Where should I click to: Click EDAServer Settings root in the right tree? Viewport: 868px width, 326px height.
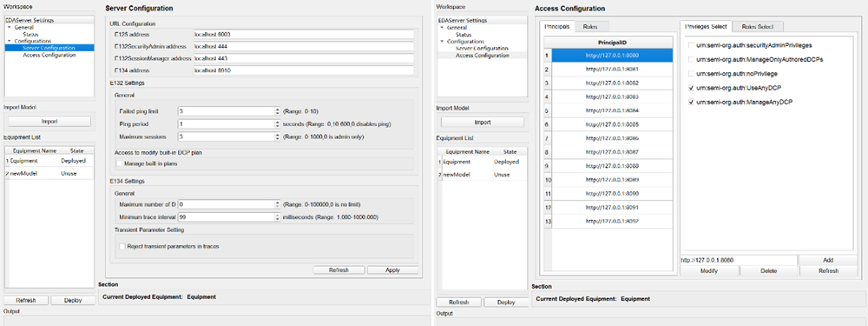463,21
